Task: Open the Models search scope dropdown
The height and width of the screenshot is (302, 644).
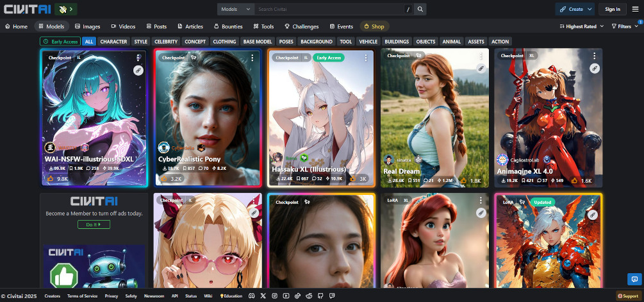Action: pos(236,9)
